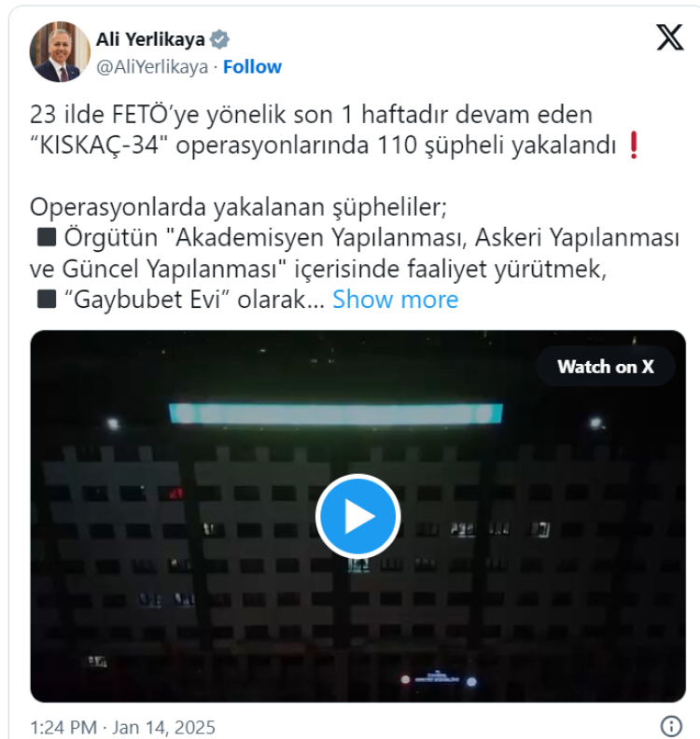Open Ali Yerlikaya's profile photo
Image resolution: width=700 pixels, height=739 pixels.
(60, 52)
